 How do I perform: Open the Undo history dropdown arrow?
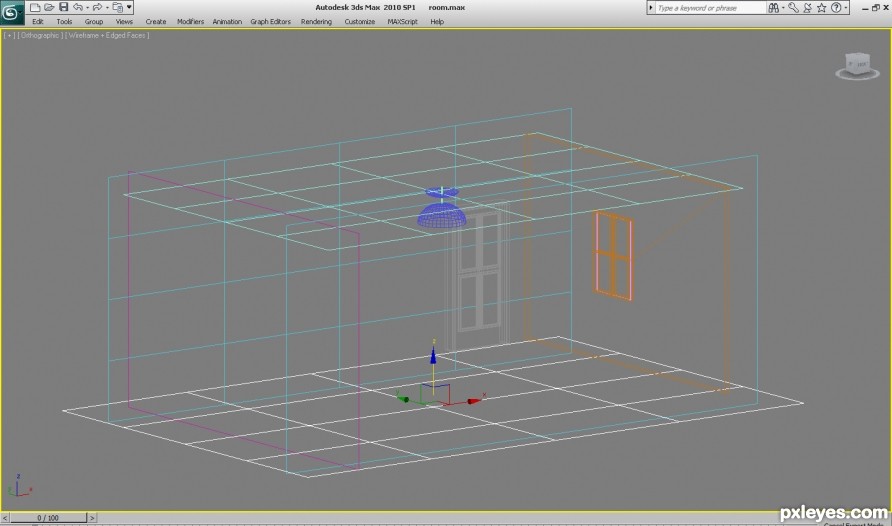coord(87,8)
